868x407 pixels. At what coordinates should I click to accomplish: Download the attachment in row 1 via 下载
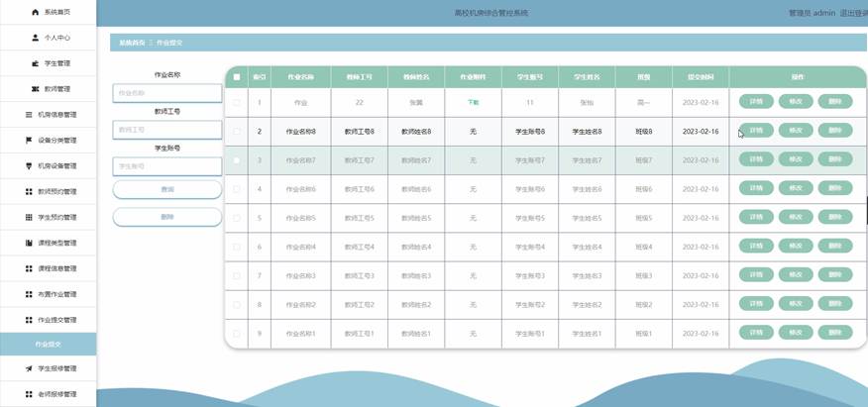point(473,102)
